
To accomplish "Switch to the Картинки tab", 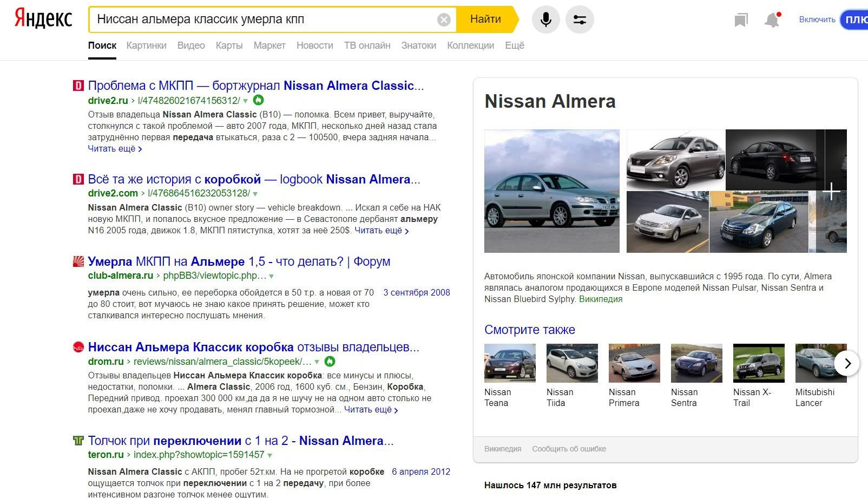I will tap(147, 45).
